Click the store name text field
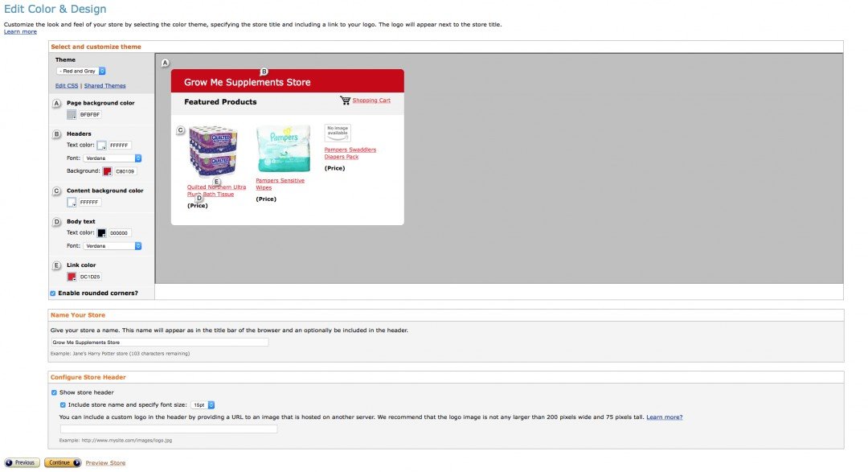This screenshot has height=472, width=868. 159,343
